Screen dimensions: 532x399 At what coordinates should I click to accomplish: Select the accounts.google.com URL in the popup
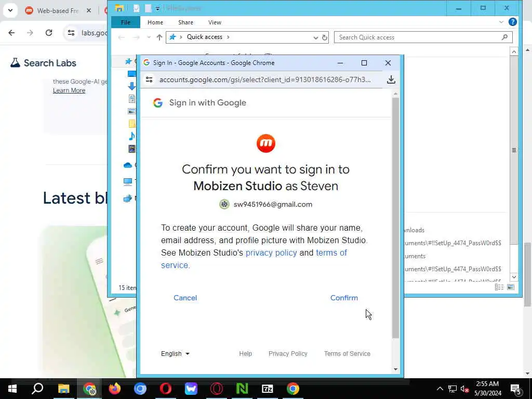click(264, 79)
